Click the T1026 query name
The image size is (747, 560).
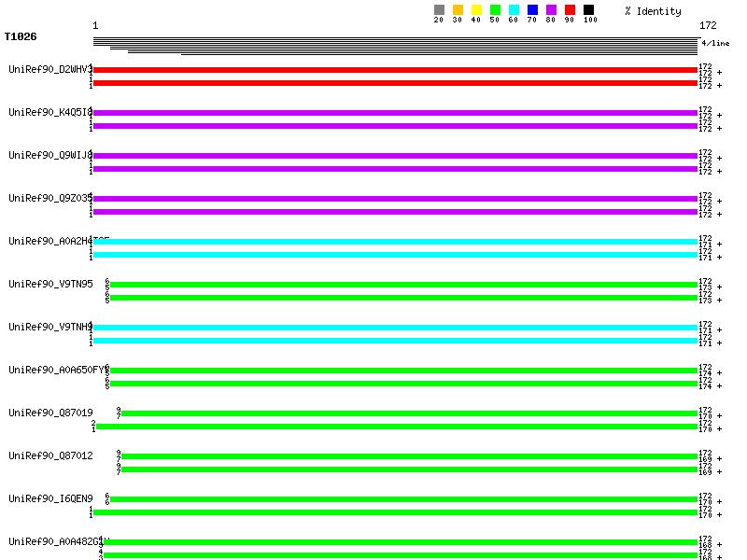[x=20, y=37]
